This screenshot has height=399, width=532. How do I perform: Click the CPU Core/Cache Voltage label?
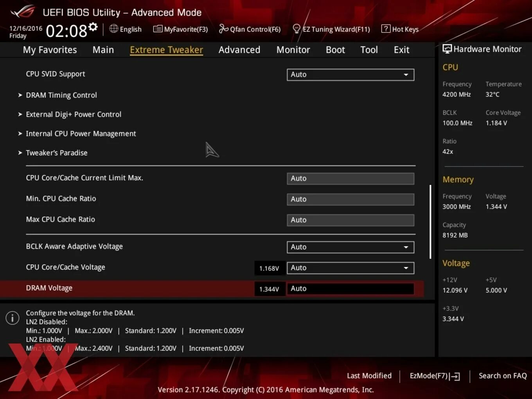[x=65, y=267]
